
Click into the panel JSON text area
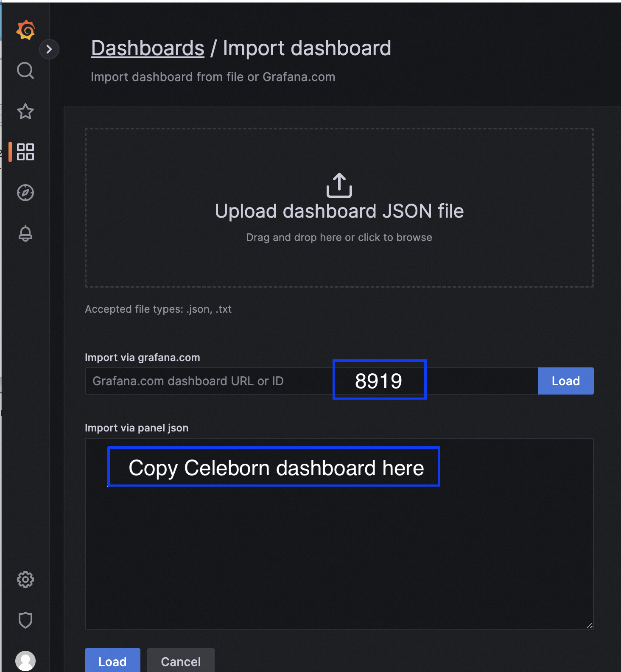[x=339, y=552]
